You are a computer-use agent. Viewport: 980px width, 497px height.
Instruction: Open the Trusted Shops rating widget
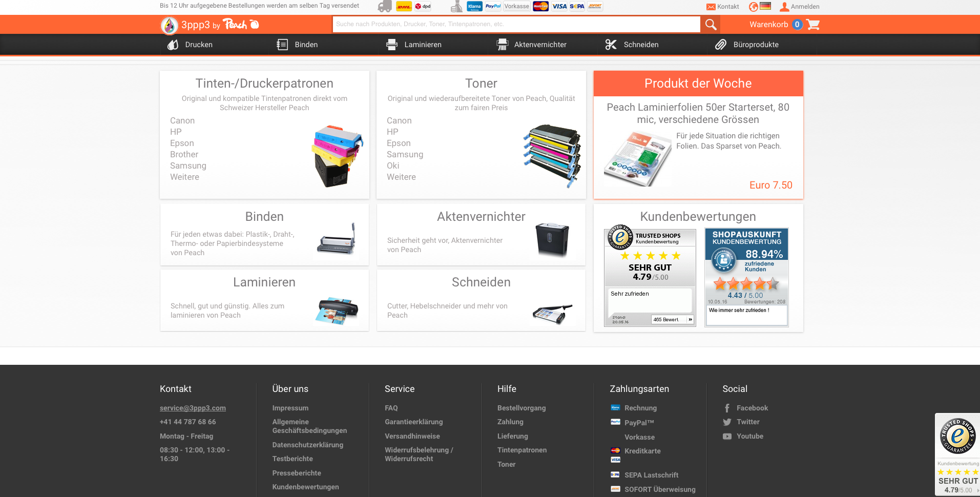650,277
